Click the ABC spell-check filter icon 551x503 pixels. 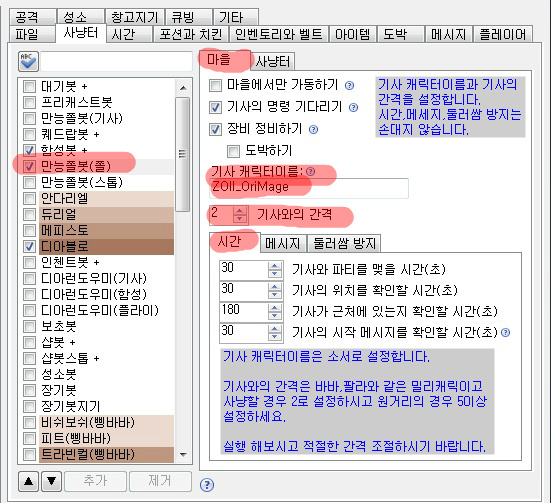(x=28, y=61)
